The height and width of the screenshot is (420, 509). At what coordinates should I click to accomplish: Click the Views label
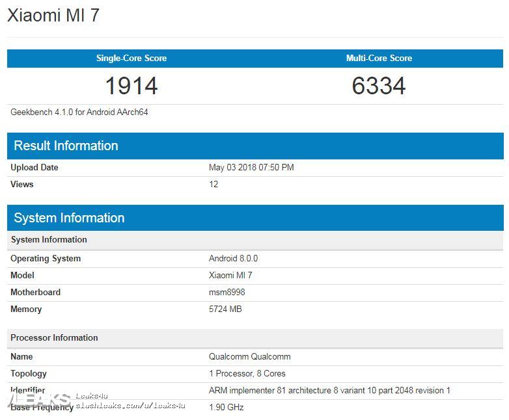tap(21, 184)
